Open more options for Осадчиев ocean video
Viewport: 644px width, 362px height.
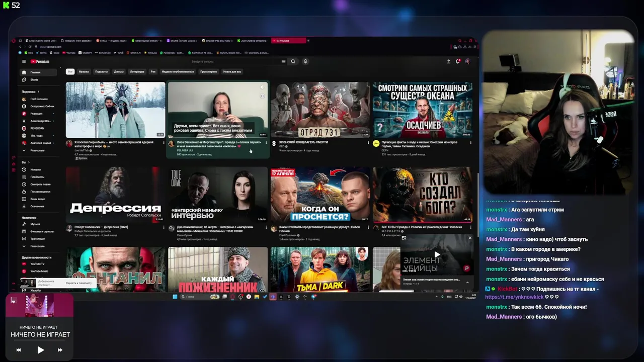point(470,142)
